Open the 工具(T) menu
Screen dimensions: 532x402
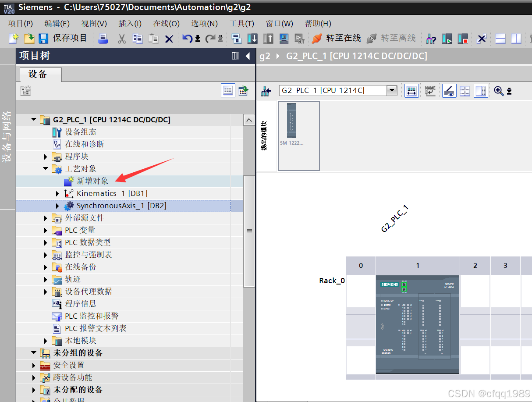pos(242,24)
